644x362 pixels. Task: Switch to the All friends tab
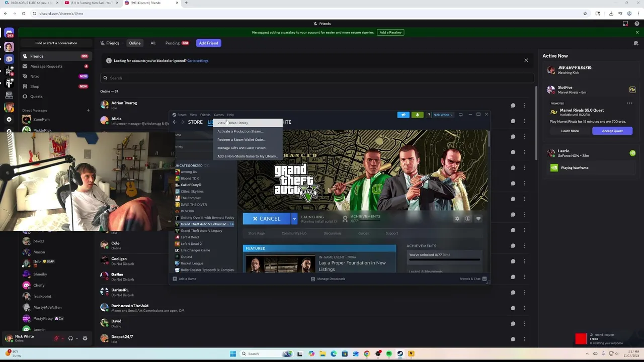click(153, 43)
